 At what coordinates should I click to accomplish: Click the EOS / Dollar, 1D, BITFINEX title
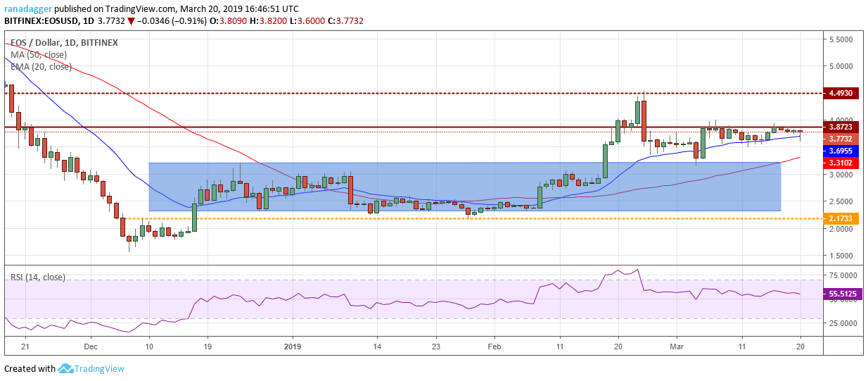(64, 42)
